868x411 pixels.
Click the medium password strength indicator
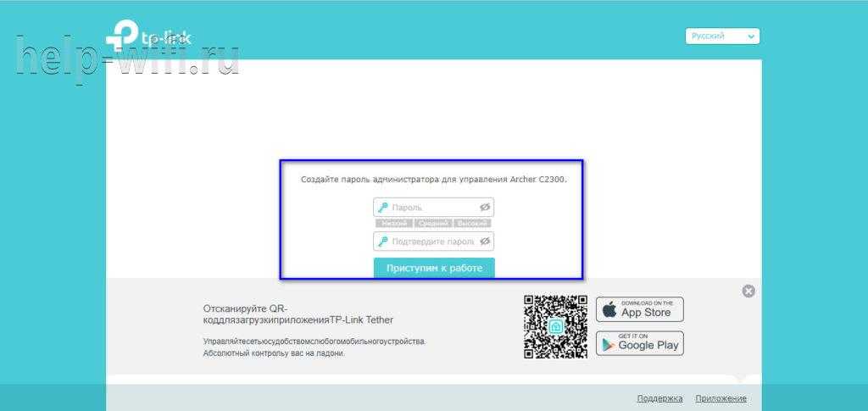tap(433, 224)
